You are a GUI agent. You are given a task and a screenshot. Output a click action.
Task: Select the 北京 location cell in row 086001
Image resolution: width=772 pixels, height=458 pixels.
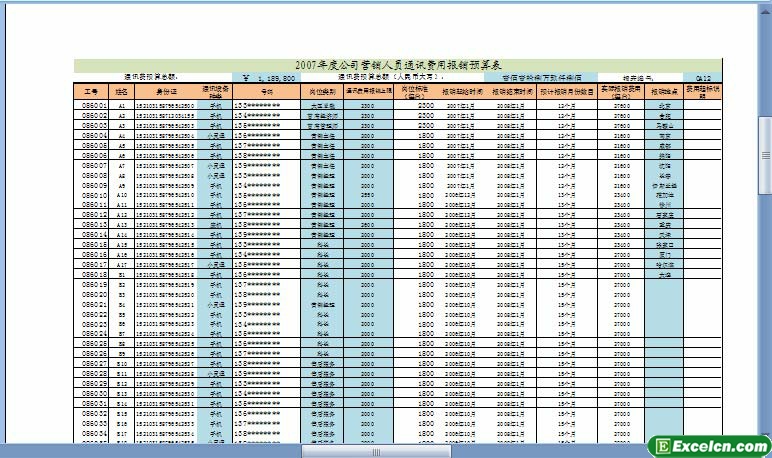coord(664,105)
